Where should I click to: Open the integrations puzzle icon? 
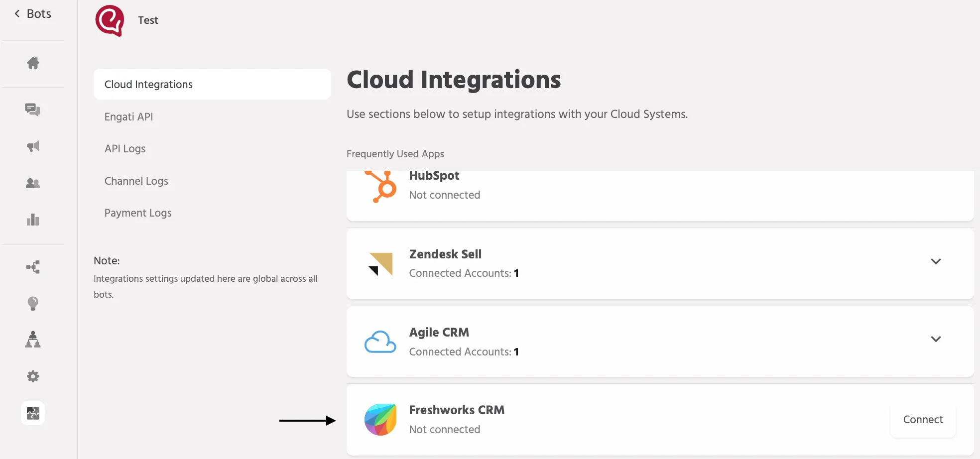[x=33, y=413]
